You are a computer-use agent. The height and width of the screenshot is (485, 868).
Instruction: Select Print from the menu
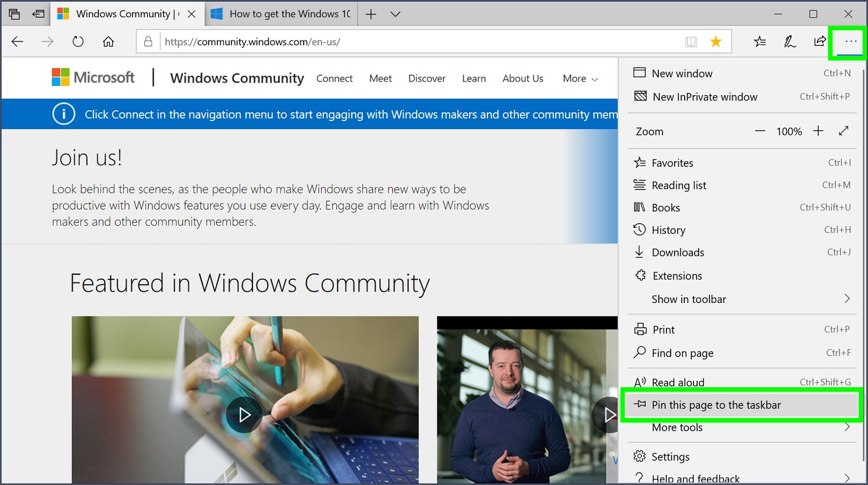tap(742, 329)
